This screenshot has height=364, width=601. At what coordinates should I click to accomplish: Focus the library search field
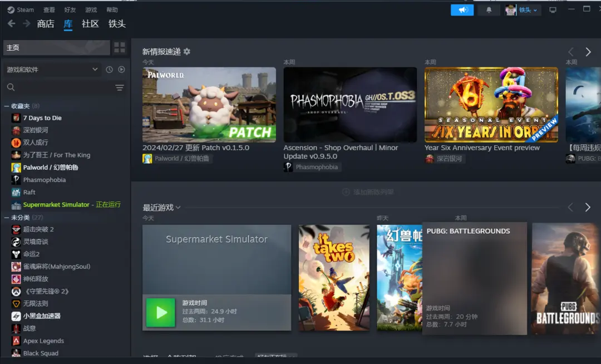pos(60,88)
